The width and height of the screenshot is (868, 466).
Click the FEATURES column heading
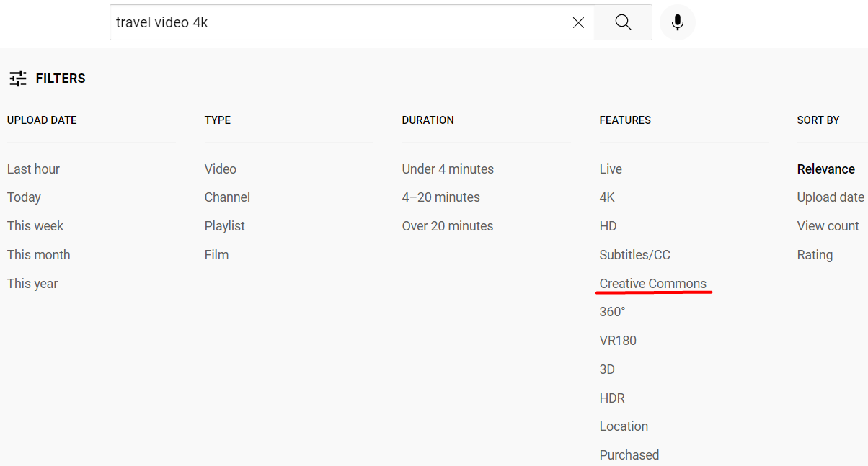pyautogui.click(x=625, y=120)
